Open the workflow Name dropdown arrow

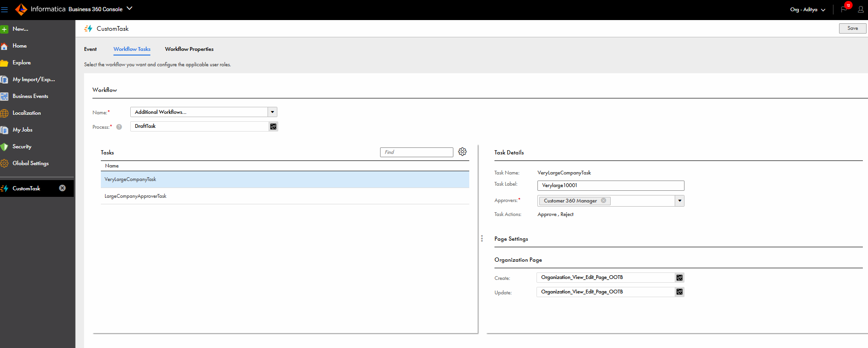tap(273, 112)
